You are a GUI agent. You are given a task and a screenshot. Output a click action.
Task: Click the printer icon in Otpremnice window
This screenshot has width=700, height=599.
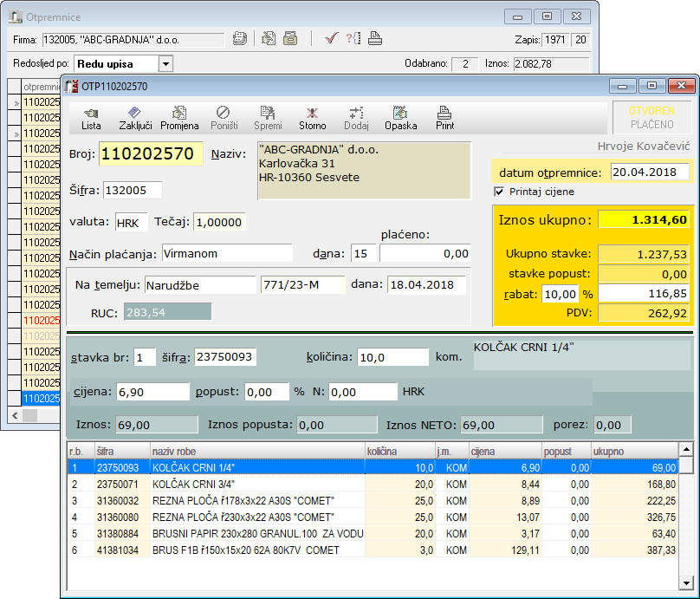point(375,39)
